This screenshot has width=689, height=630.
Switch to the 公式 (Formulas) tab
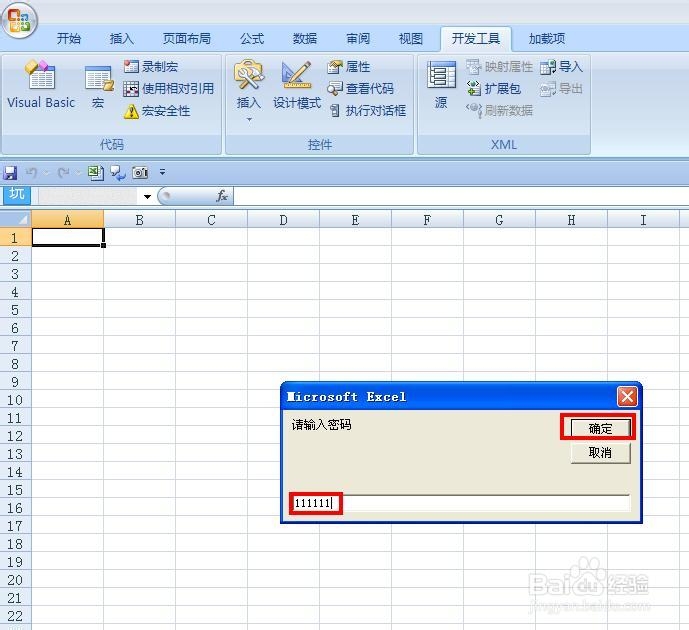tap(252, 39)
